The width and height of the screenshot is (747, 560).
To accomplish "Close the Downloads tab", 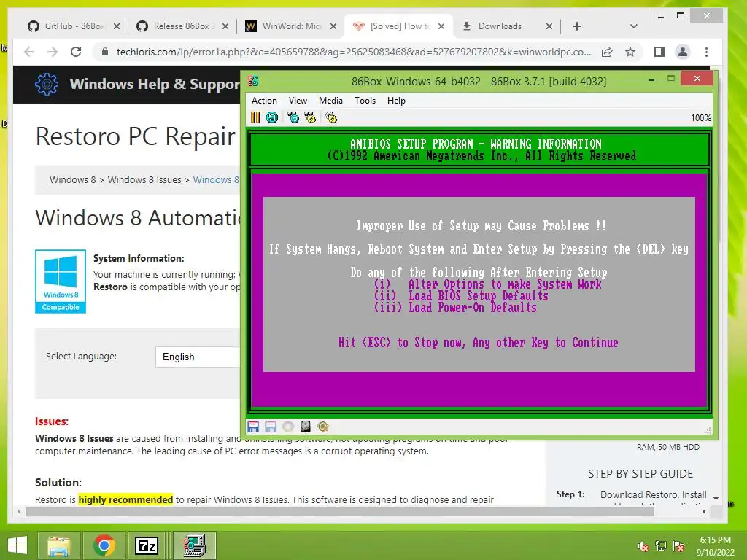I will 549,26.
